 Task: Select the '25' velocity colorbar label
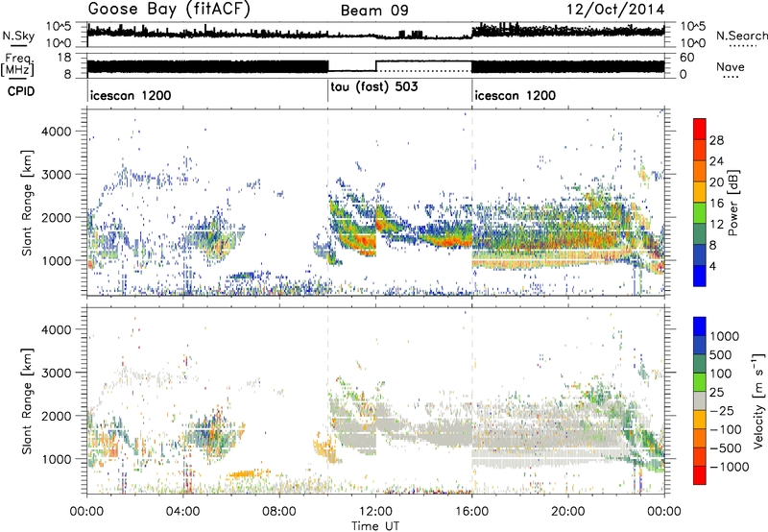[x=716, y=393]
